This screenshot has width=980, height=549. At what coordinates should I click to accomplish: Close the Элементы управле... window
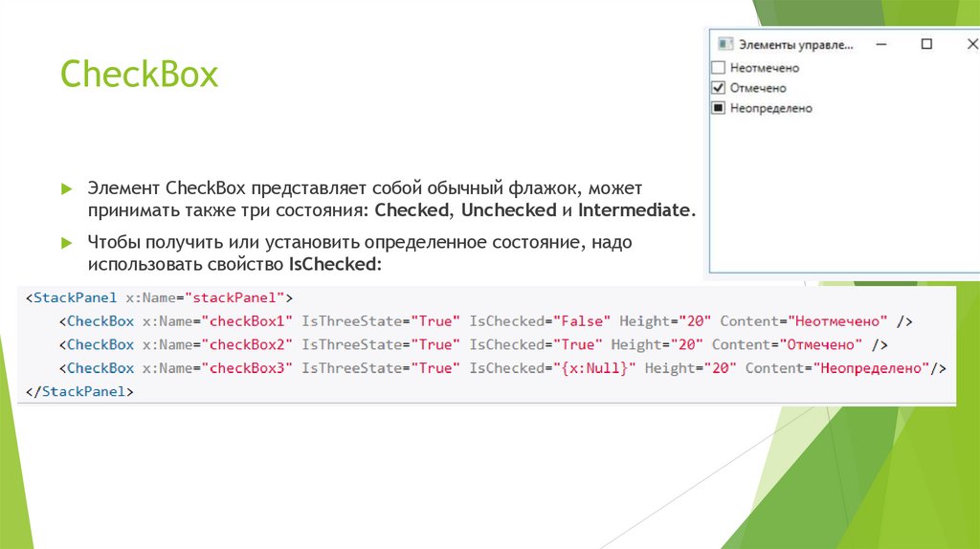(x=972, y=44)
